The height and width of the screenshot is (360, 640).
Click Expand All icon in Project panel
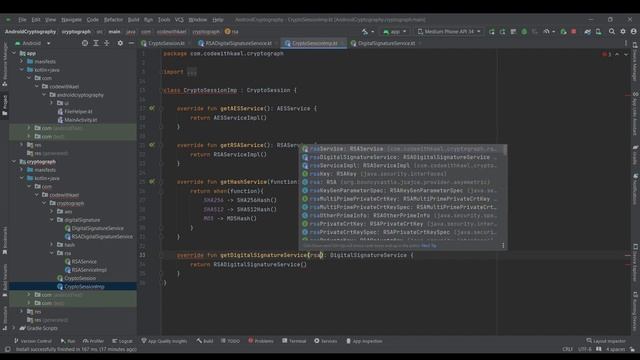click(x=96, y=43)
